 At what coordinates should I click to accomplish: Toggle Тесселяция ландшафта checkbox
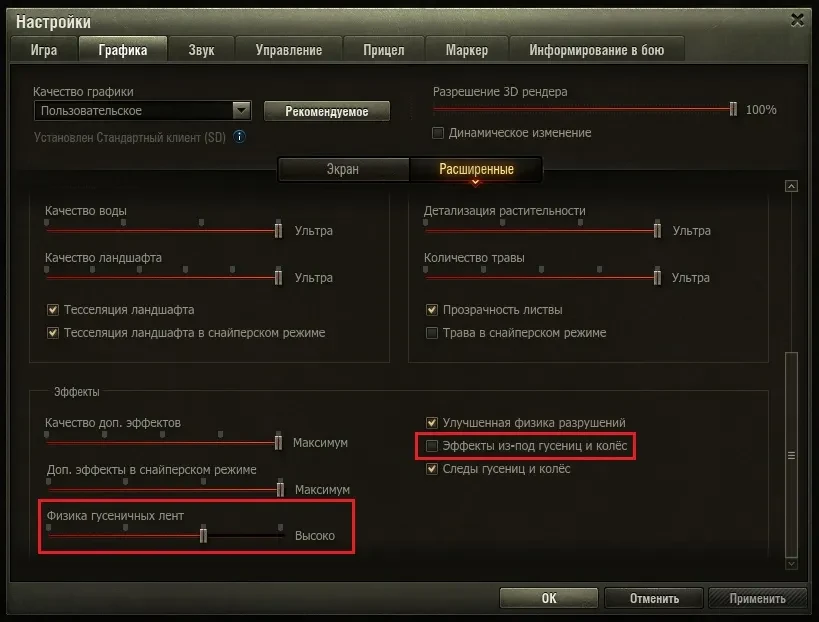(53, 310)
